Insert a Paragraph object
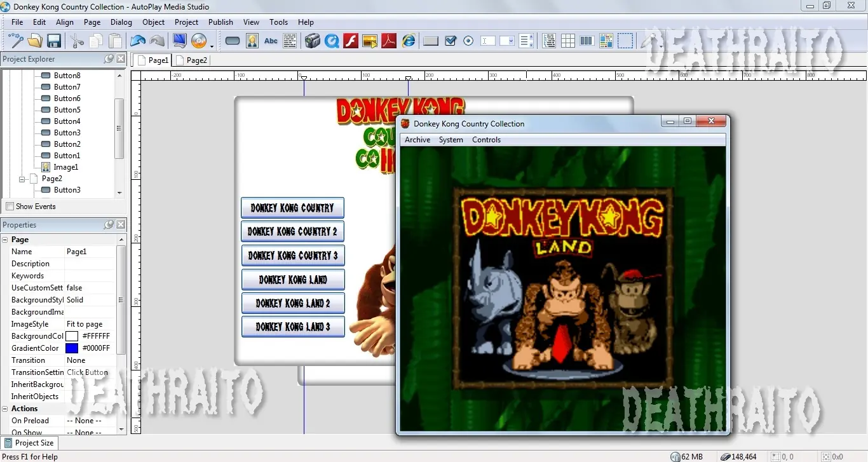 point(290,41)
